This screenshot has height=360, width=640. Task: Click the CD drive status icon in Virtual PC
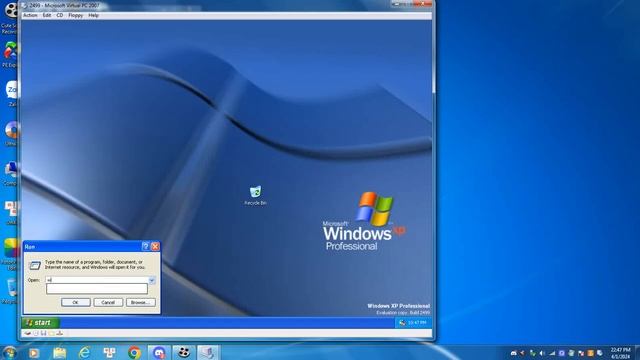click(36, 333)
